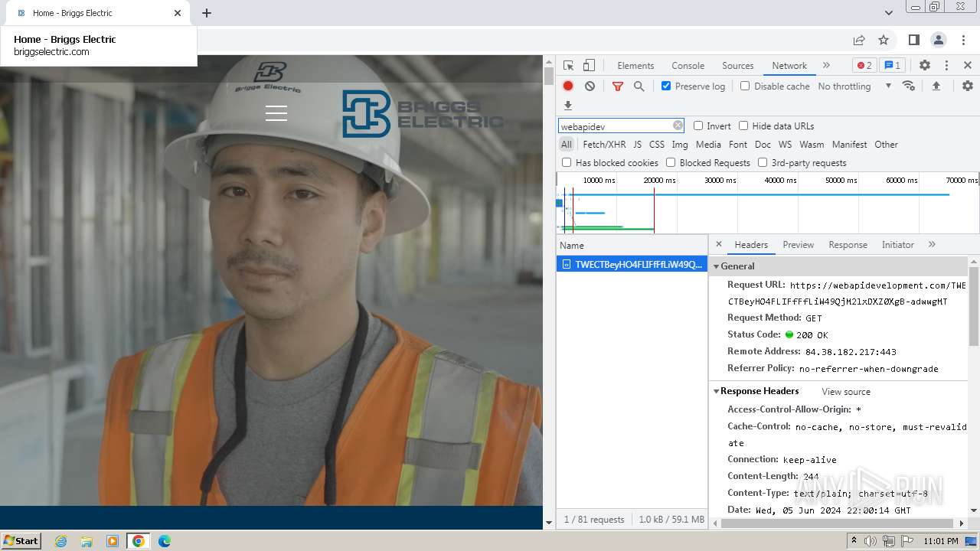980x551 pixels.
Task: Switch to the Elements panel
Action: coord(635,66)
